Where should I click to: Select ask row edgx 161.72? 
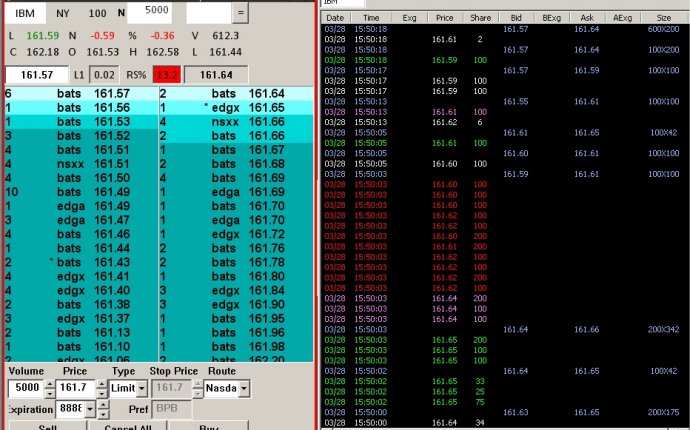[x=236, y=234]
